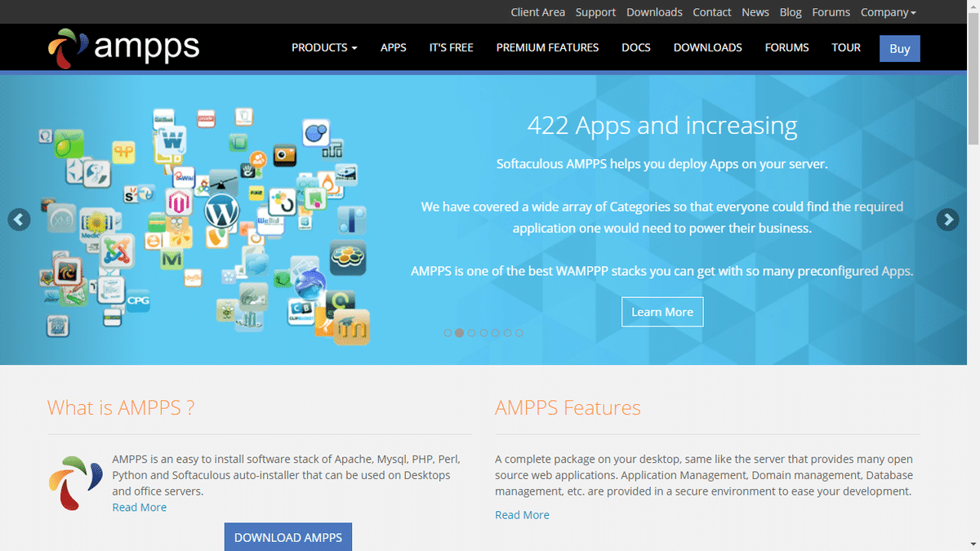Image resolution: width=980 pixels, height=551 pixels.
Task: Open the IT'S FREE page
Action: point(451,47)
